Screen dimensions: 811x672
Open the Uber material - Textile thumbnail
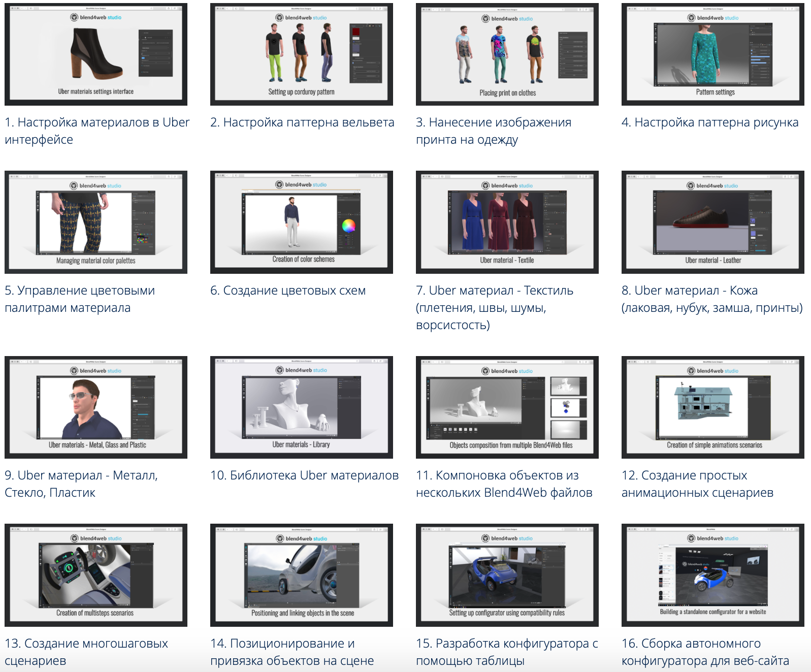pyautogui.click(x=507, y=222)
